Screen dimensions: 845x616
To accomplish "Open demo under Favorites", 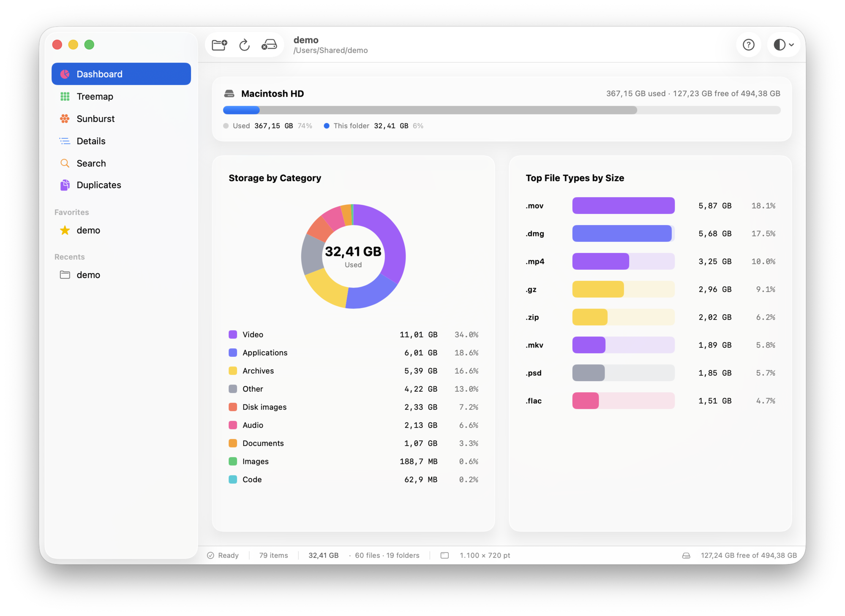I will coord(121,230).
